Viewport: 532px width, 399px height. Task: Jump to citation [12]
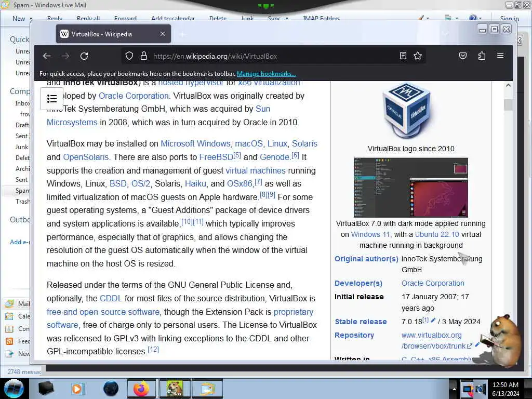tap(153, 350)
